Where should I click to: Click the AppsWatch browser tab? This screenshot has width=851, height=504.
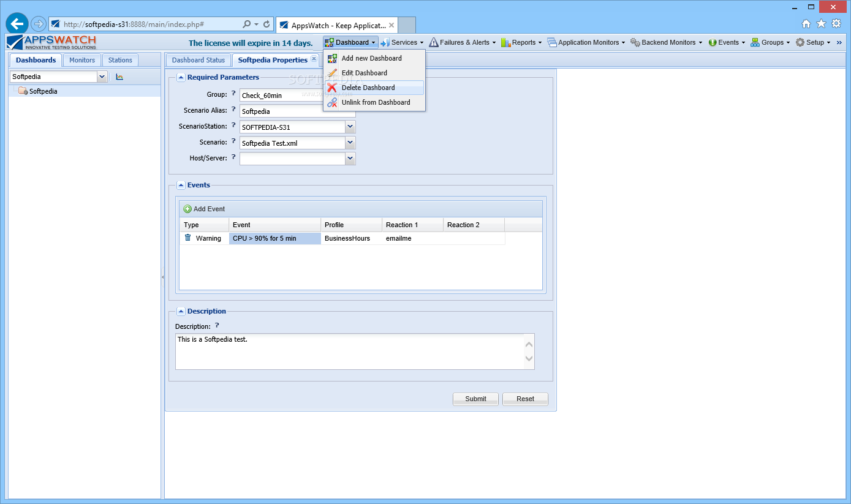click(336, 25)
